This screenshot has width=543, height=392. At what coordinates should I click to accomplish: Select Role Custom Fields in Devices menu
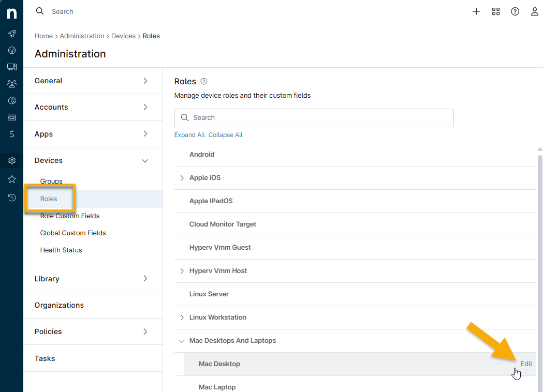(70, 216)
